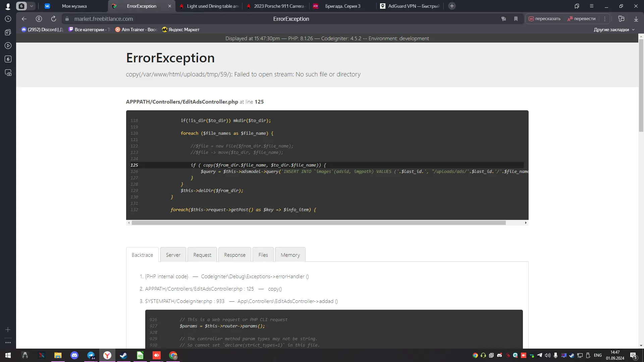
Task: Click the APPPATH/Controllers/EditAdsController.php file path
Action: coord(182,102)
